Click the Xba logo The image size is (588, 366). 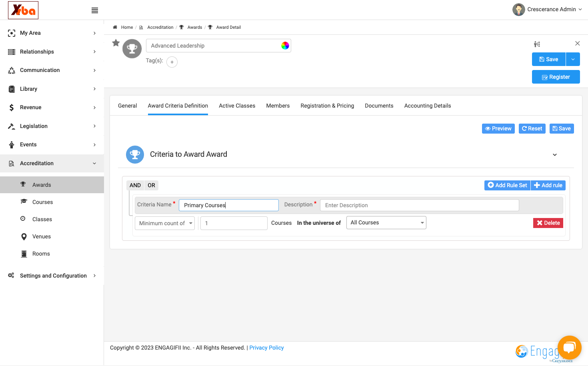pos(23,10)
